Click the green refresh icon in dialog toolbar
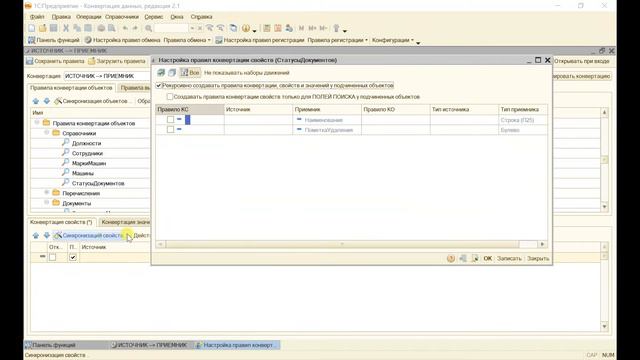The image size is (640, 360). (x=161, y=73)
